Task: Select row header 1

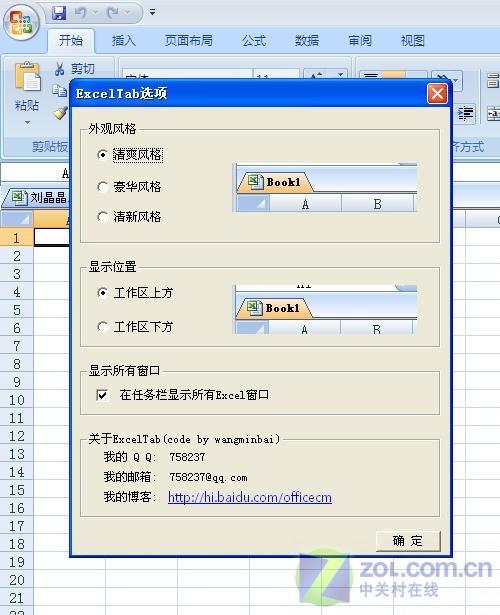Action: point(16,238)
